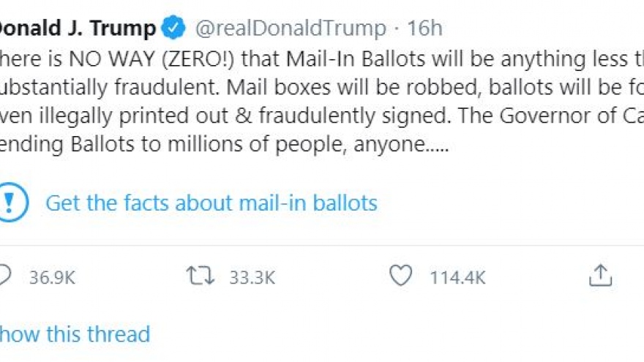Open the Donald J. Trump profile name
This screenshot has width=644, height=362.
(x=77, y=29)
